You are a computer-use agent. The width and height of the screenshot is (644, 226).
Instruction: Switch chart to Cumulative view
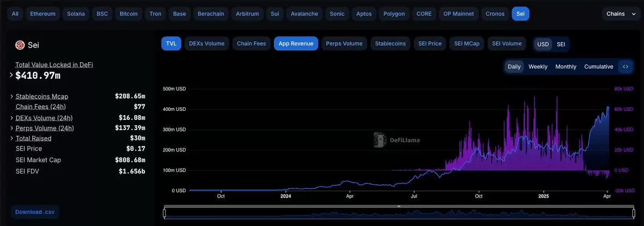[598, 66]
